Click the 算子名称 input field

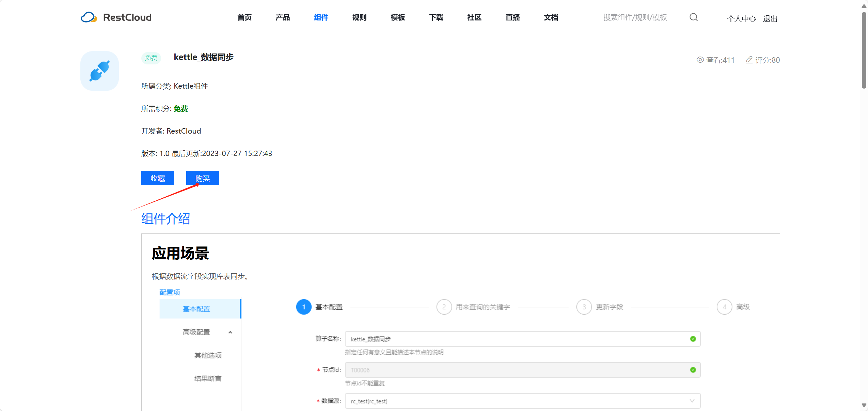(x=523, y=339)
